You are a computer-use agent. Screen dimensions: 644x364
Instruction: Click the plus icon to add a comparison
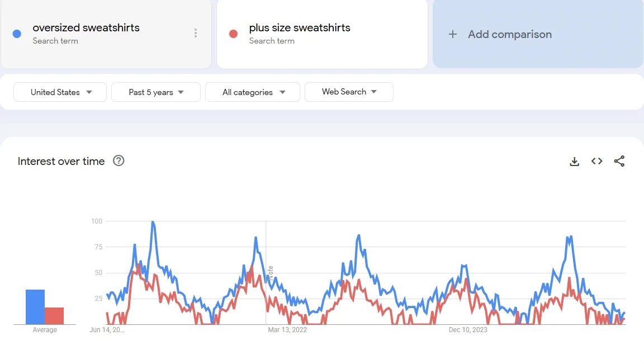(452, 34)
